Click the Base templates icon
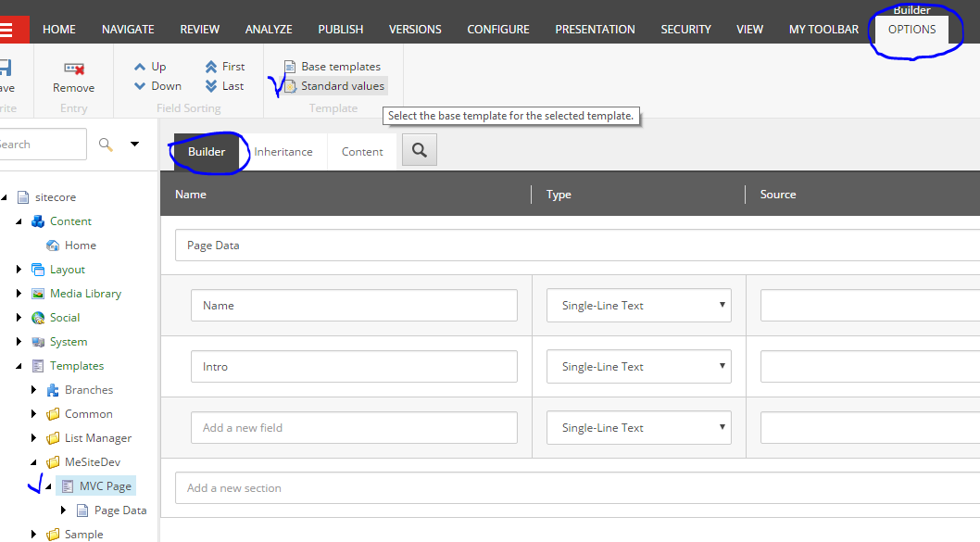Viewport: 980px width, 542px height. coord(290,67)
